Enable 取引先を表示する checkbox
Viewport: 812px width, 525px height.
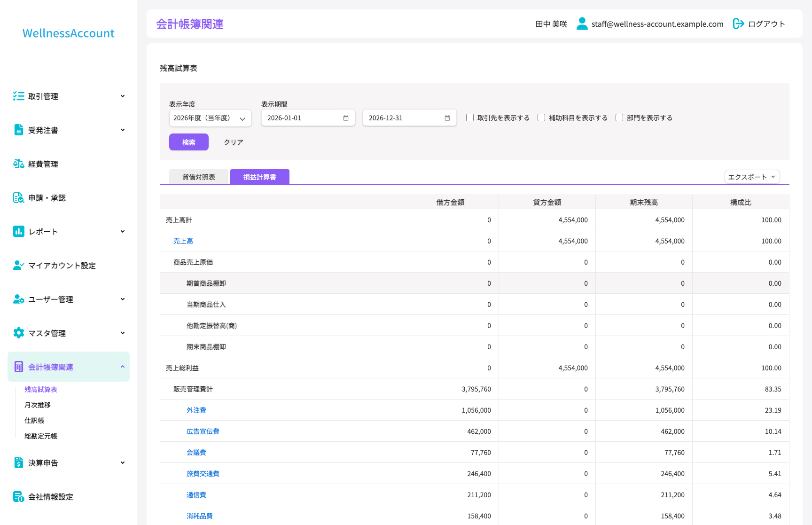click(470, 118)
